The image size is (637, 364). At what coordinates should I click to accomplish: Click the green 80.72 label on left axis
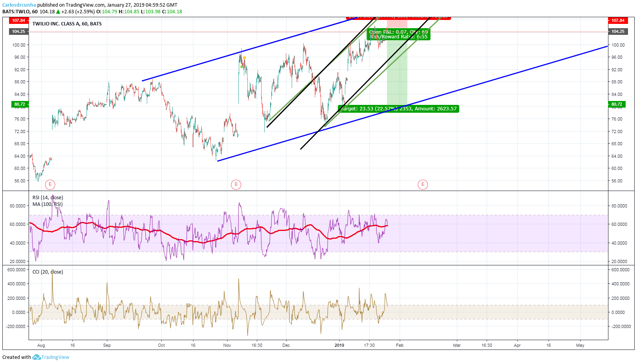(20, 104)
